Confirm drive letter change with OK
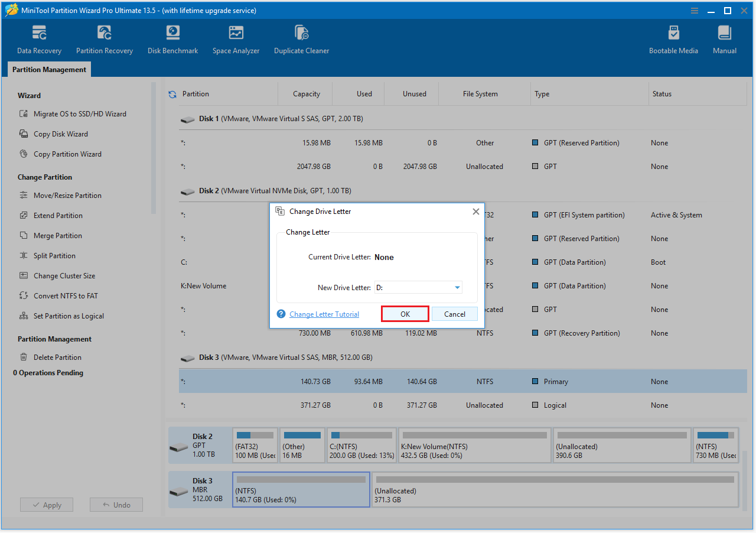Image resolution: width=756 pixels, height=533 pixels. 405,314
